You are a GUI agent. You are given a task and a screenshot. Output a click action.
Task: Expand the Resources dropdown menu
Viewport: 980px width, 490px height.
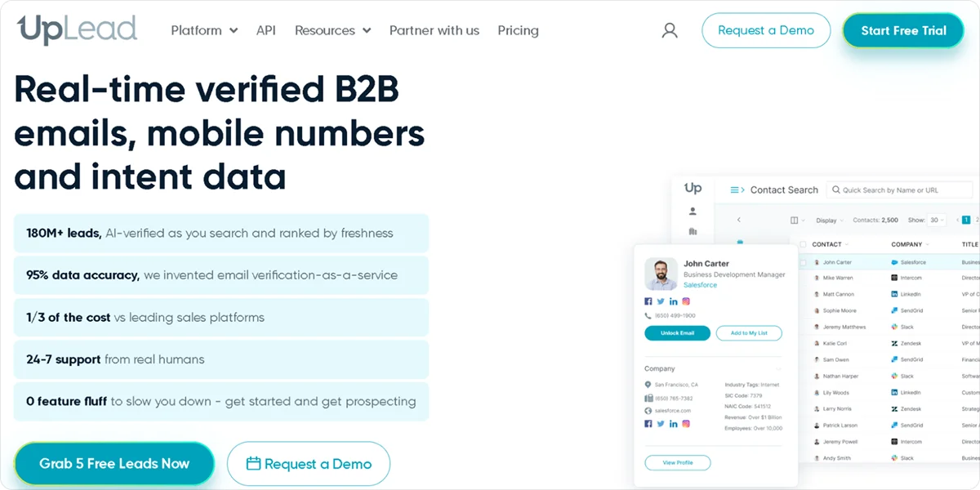(332, 30)
